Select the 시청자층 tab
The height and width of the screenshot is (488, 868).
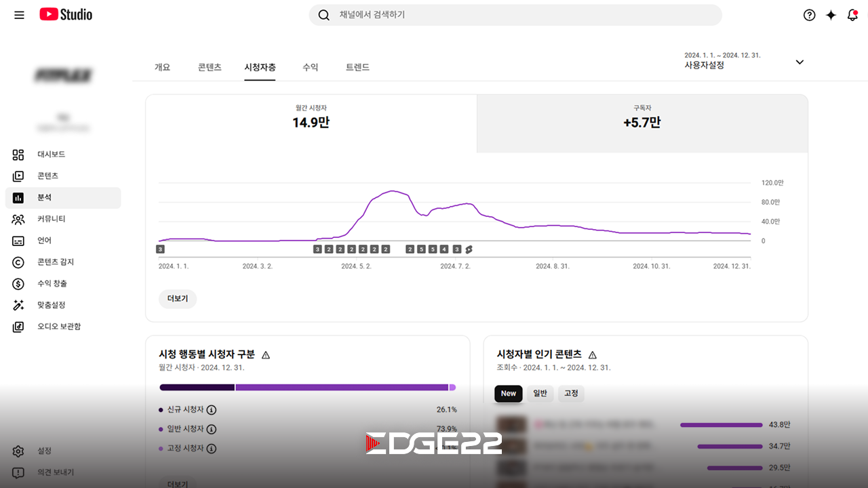pos(260,67)
